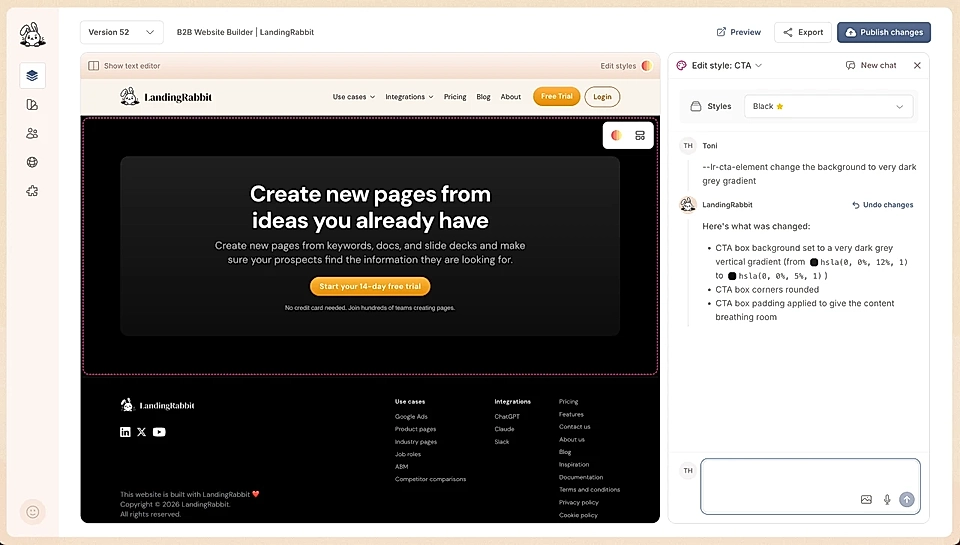Click the send arrow button in the chat input
Image resolution: width=960 pixels, height=545 pixels.
click(x=907, y=500)
